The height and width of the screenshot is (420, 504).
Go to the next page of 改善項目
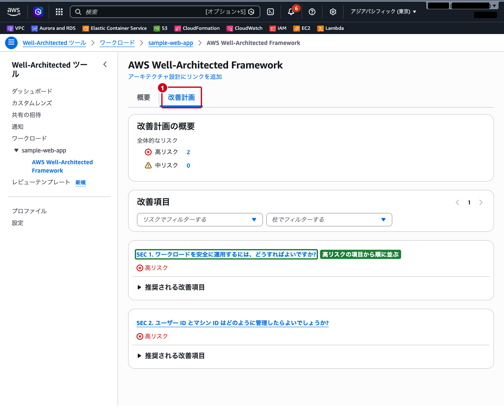[x=481, y=202]
